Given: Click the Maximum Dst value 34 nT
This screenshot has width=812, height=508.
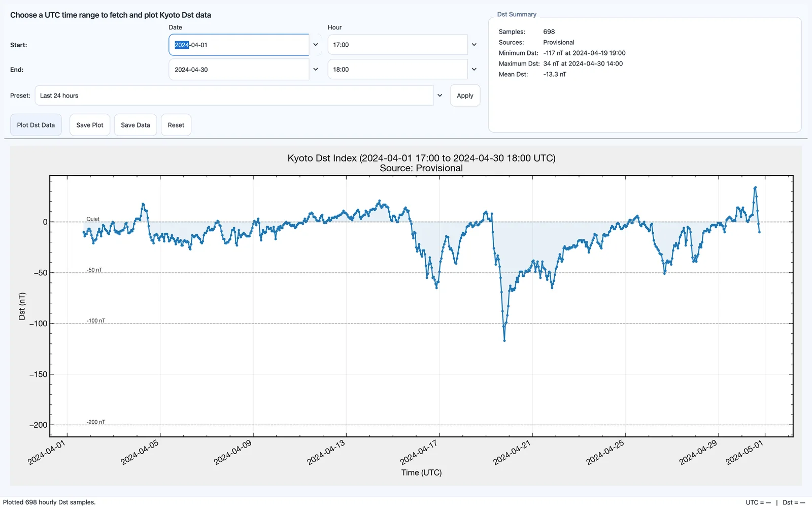Looking at the screenshot, I should coord(583,63).
